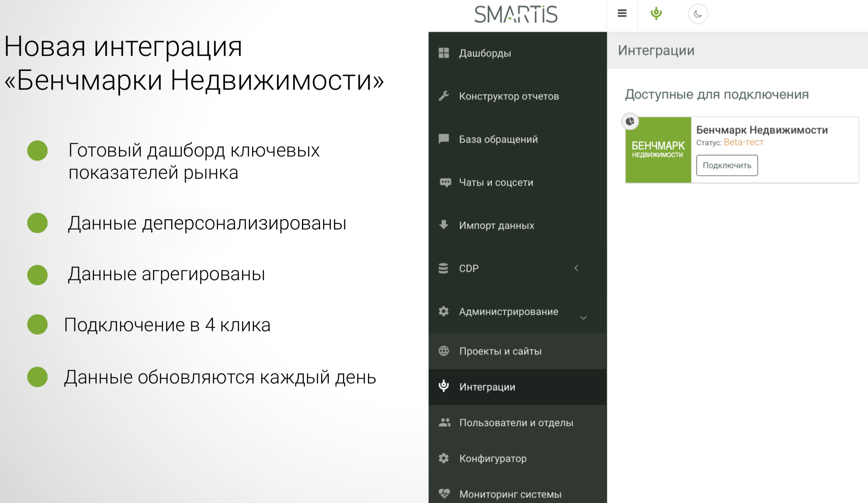868x503 pixels.
Task: Click the wrench icon for Конструктор отчетов
Action: coord(444,96)
